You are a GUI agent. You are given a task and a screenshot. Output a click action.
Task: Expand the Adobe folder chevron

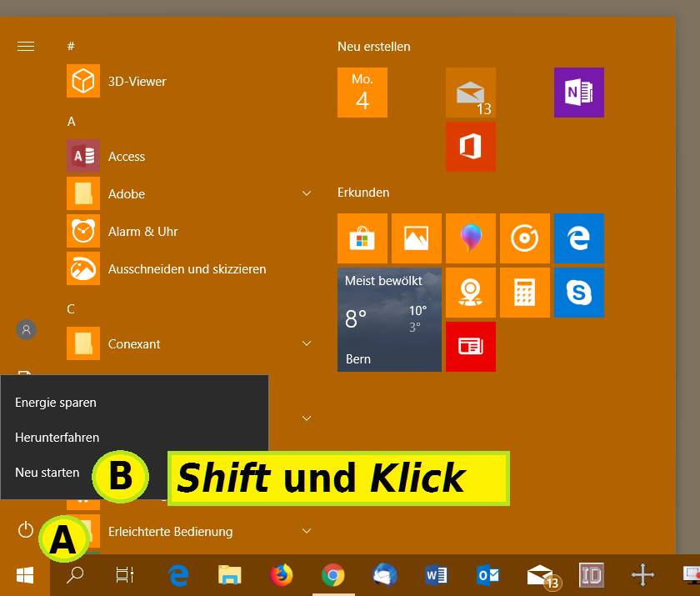click(x=306, y=193)
